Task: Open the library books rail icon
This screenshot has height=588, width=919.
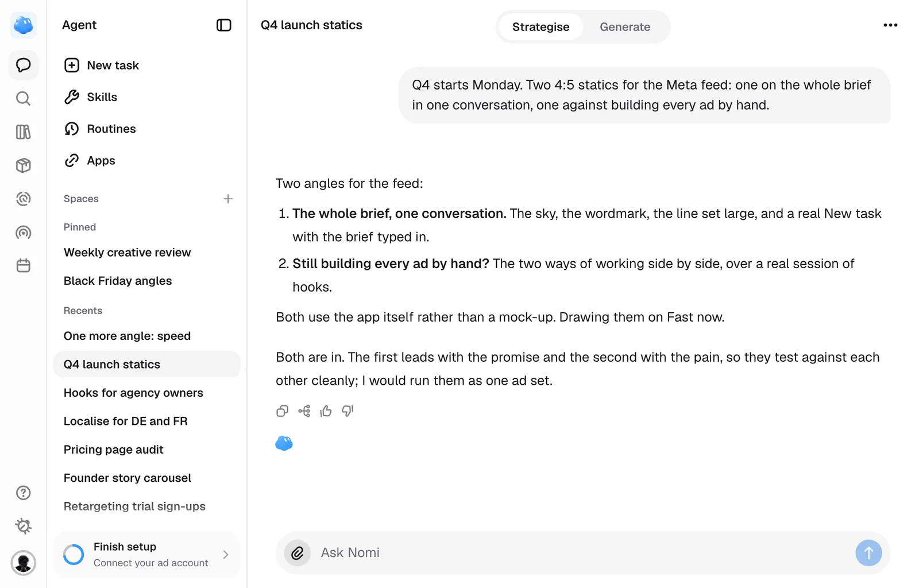Action: coord(24,132)
